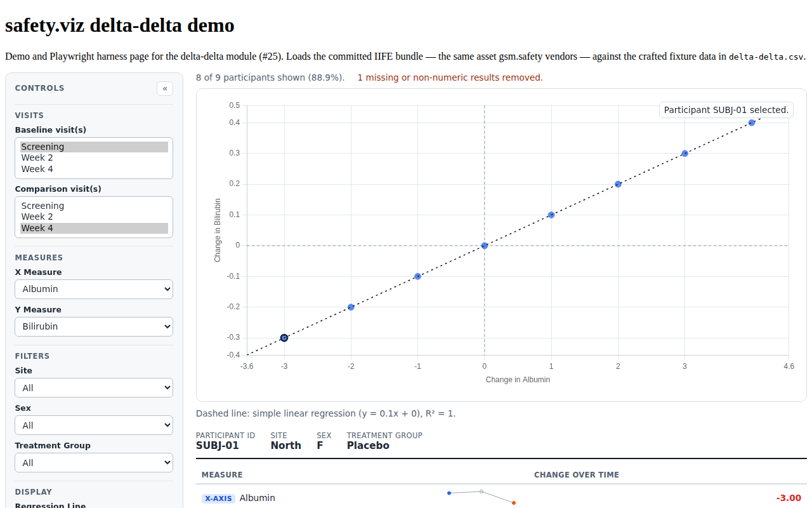
Task: Click the data point at x equals -1
Action: [418, 276]
